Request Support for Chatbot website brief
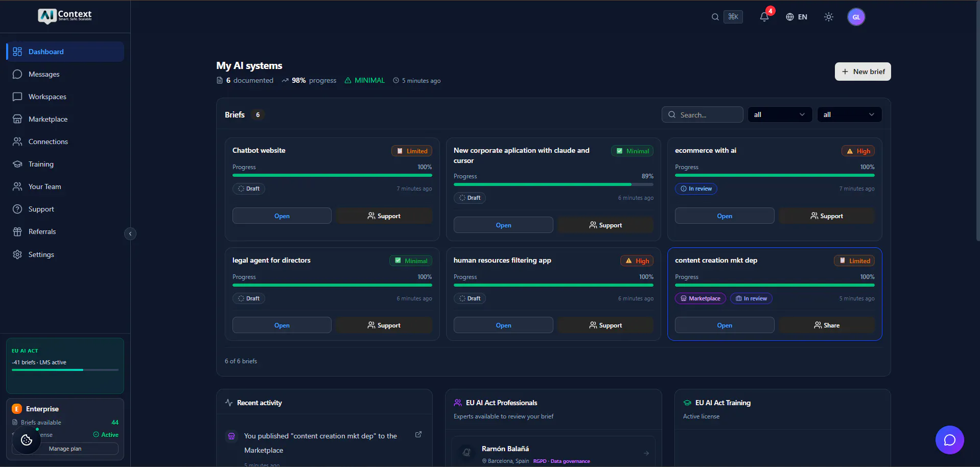 point(384,216)
